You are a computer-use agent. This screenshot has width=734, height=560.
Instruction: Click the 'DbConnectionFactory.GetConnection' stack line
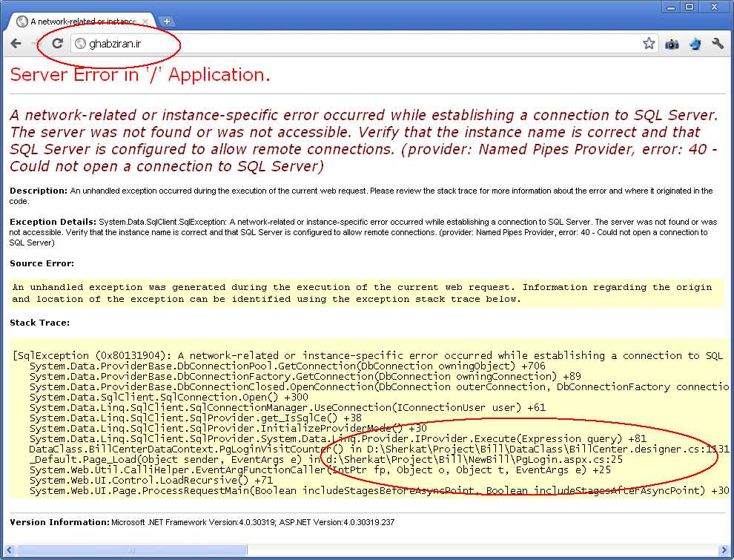(305, 377)
